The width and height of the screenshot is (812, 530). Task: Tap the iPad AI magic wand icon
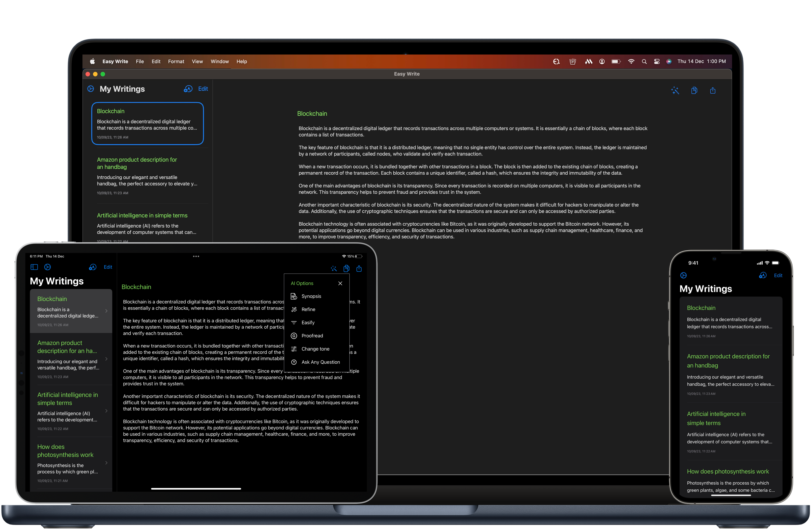334,269
